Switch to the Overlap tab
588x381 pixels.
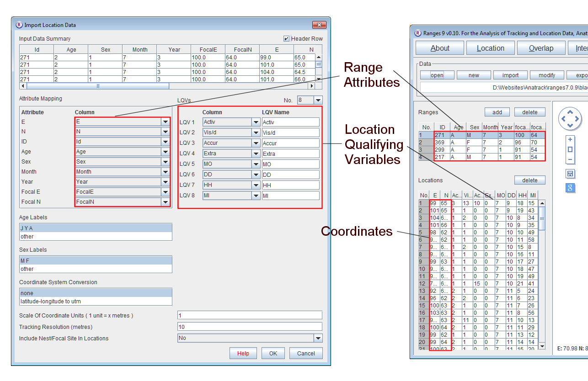tap(541, 48)
